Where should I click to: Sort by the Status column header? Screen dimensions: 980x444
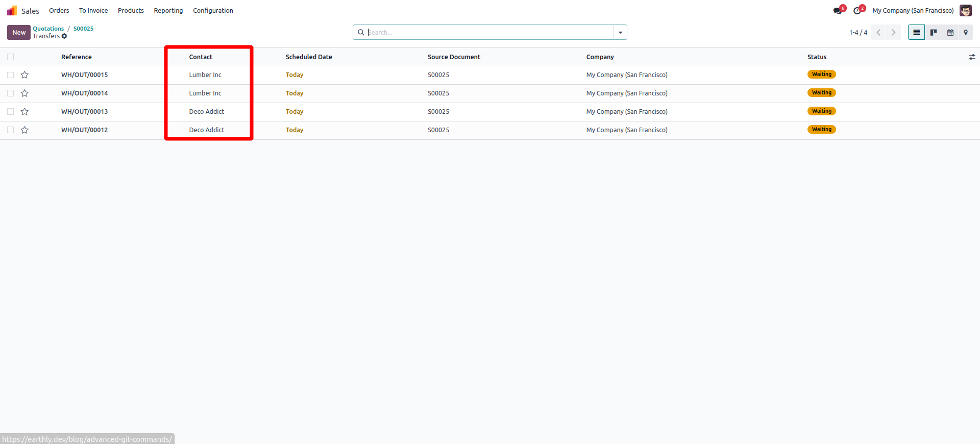[817, 57]
